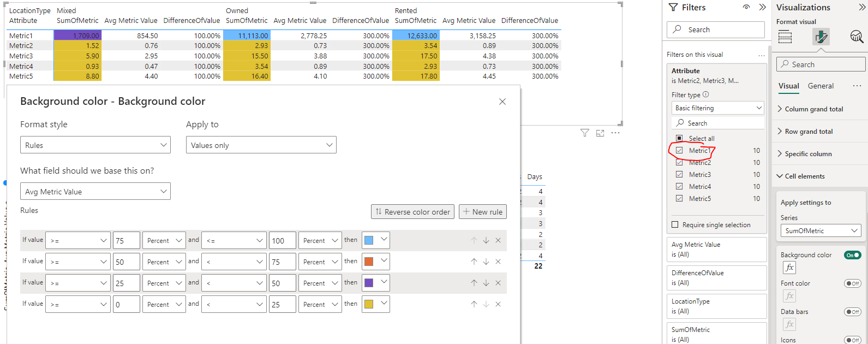Viewport: 868px width, 344px height.
Task: Open the Analytics magnifier icon
Action: (857, 37)
